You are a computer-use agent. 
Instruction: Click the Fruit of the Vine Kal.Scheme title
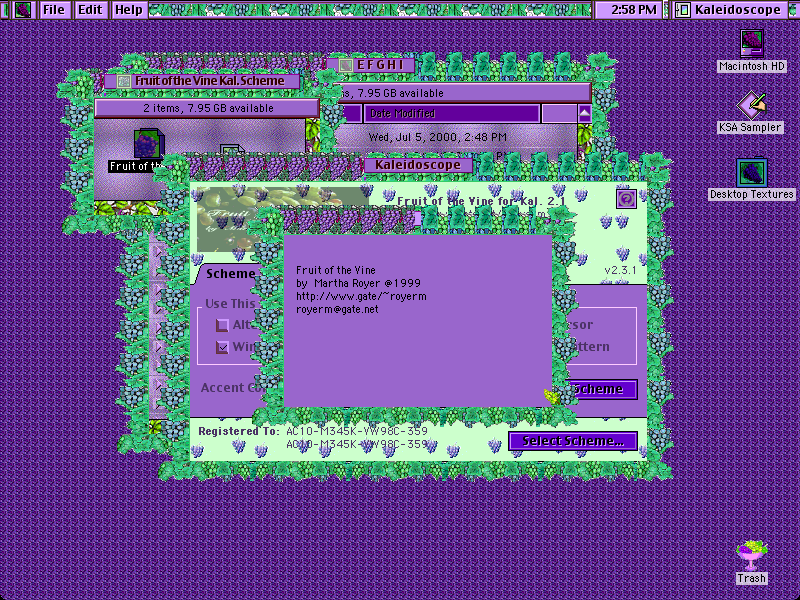(210, 81)
